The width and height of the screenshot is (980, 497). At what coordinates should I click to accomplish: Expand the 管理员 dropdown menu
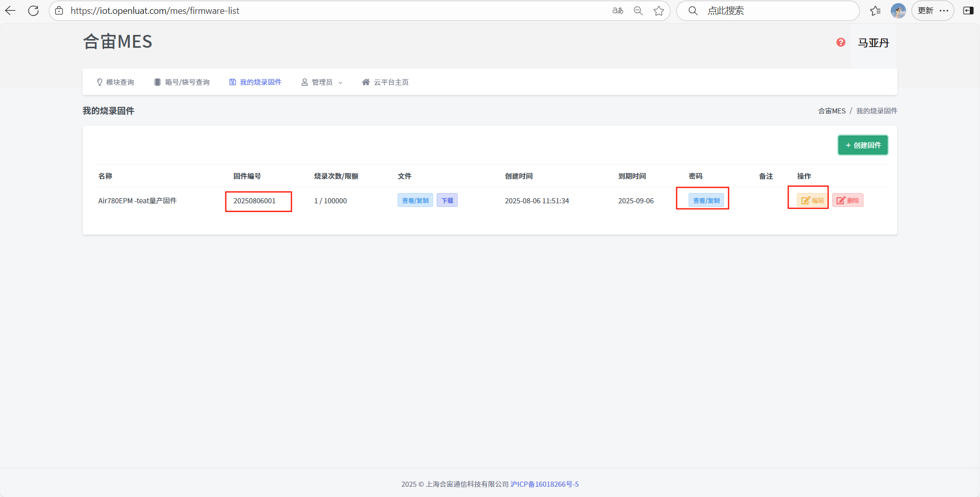point(322,82)
